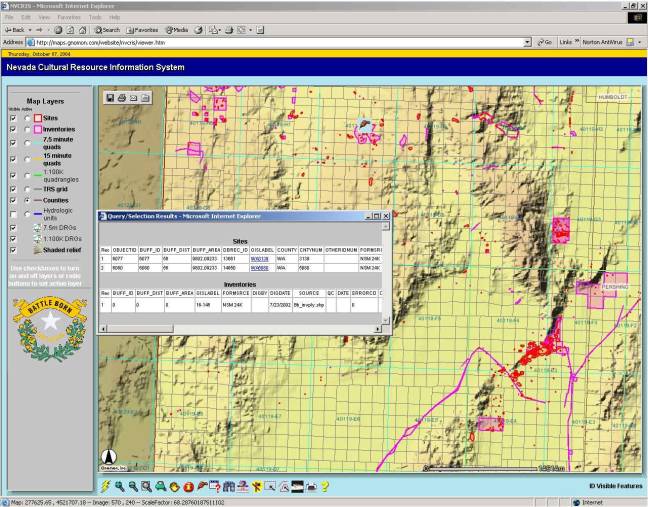Click the print icon above the map
The image size is (648, 507).
point(121,98)
